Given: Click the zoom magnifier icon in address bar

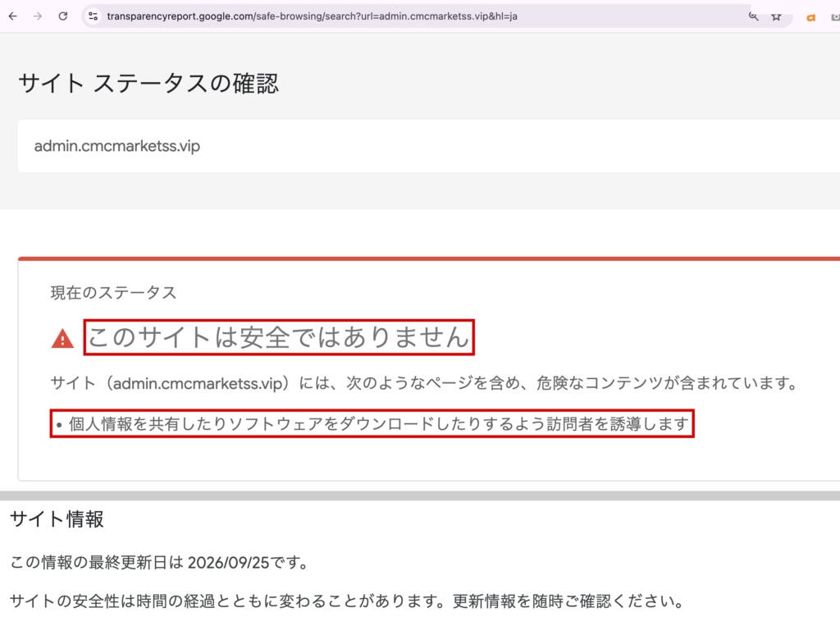Looking at the screenshot, I should 753,16.
